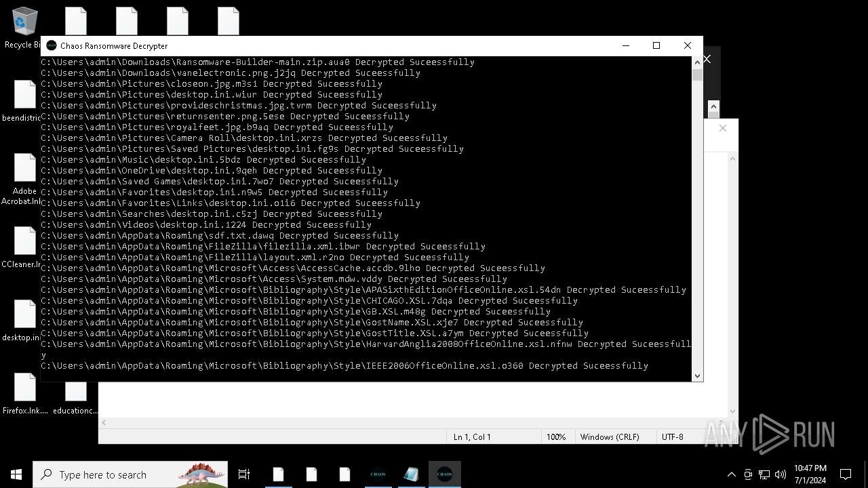The width and height of the screenshot is (868, 488).
Task: Click the sdf.txt.dawq line
Action: pos(220,235)
